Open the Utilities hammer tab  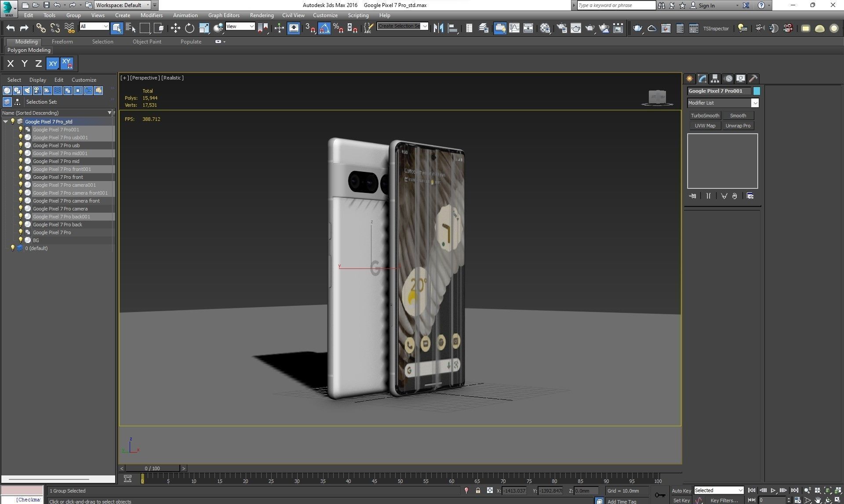point(753,79)
